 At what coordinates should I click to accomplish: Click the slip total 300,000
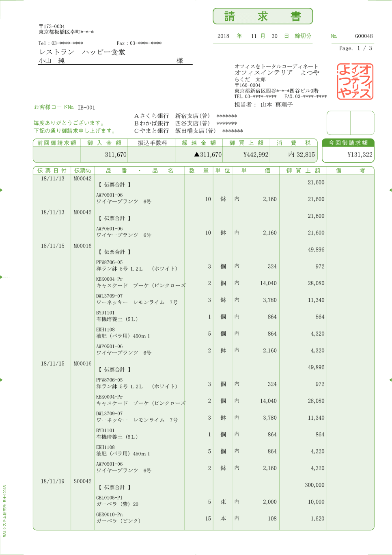pos(315,485)
